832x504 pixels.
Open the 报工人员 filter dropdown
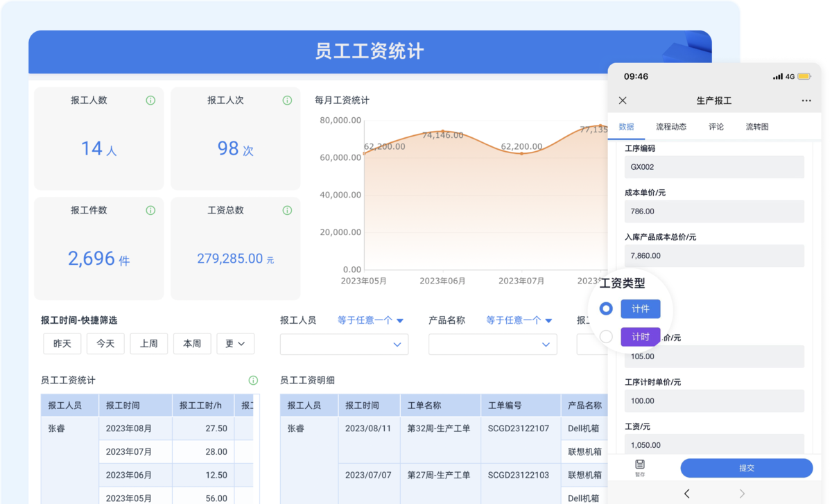point(344,345)
